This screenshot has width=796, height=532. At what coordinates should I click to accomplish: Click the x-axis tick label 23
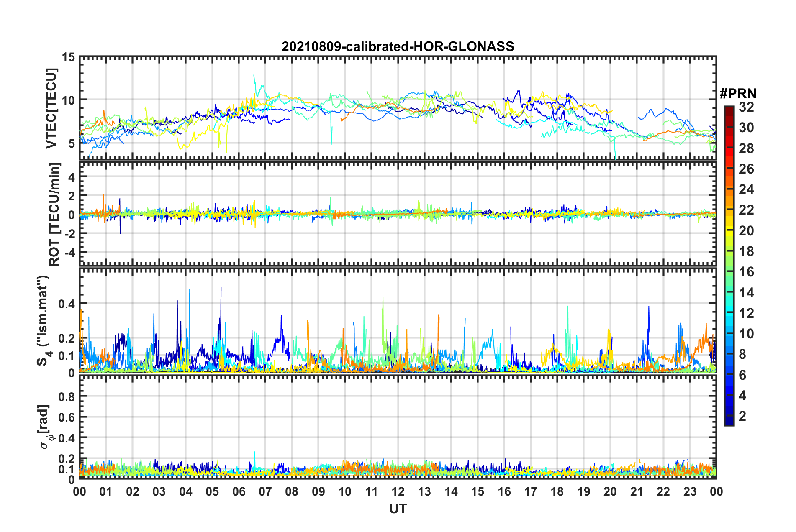(x=690, y=492)
